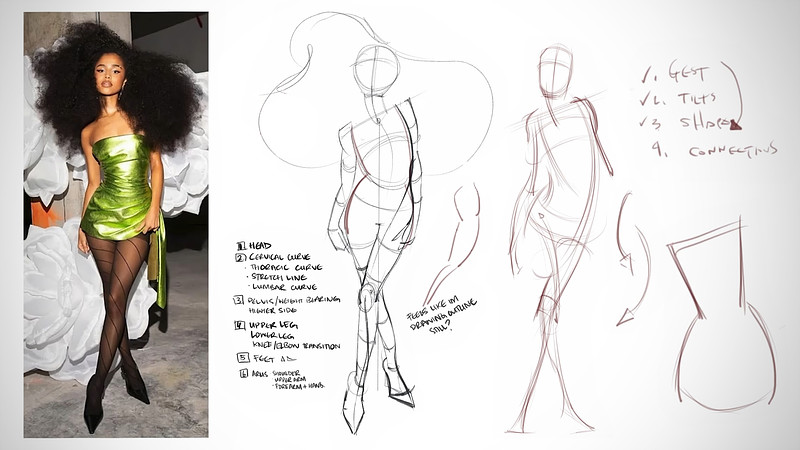
Task: Click the small red arm sketch
Action: pyautogui.click(x=453, y=242)
